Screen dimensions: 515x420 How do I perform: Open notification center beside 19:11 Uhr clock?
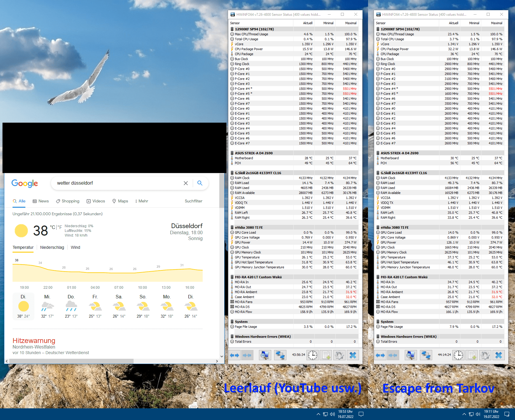click(507, 414)
